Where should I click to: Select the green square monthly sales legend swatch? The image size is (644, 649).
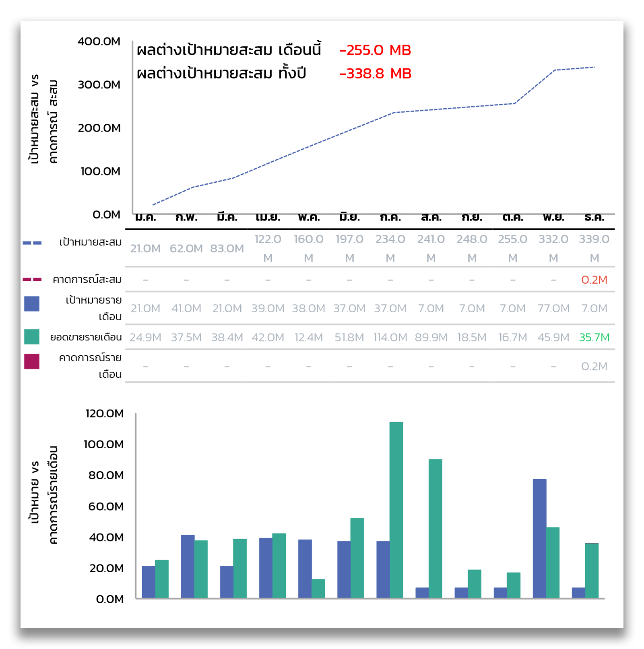pos(32,337)
